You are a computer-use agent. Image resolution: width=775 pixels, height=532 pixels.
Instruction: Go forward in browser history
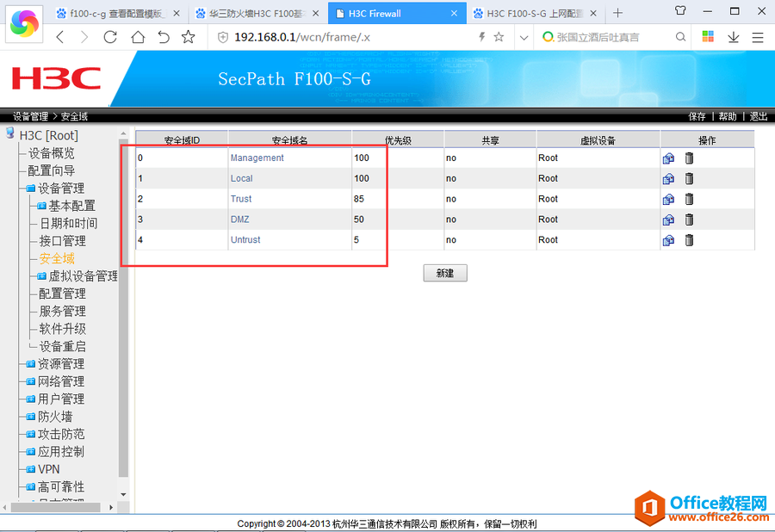(84, 37)
